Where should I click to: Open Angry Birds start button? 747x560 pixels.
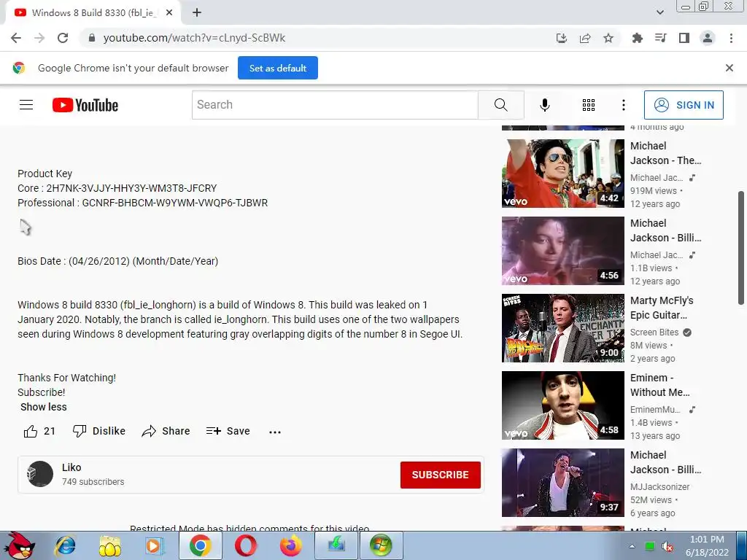click(x=18, y=545)
